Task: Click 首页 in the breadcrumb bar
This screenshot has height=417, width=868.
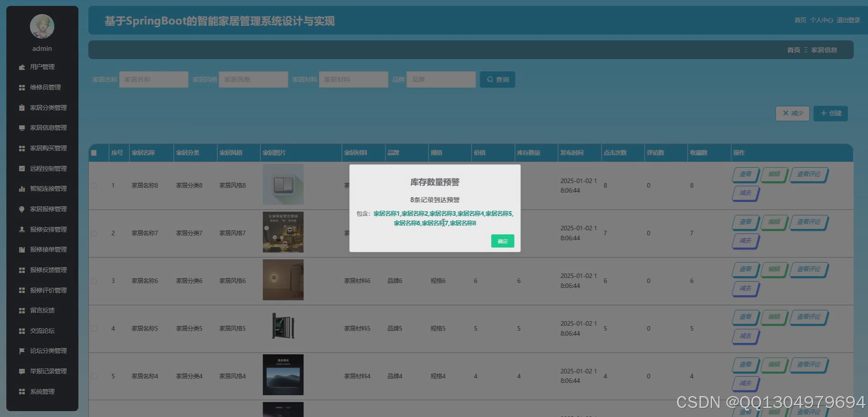Action: pos(793,50)
